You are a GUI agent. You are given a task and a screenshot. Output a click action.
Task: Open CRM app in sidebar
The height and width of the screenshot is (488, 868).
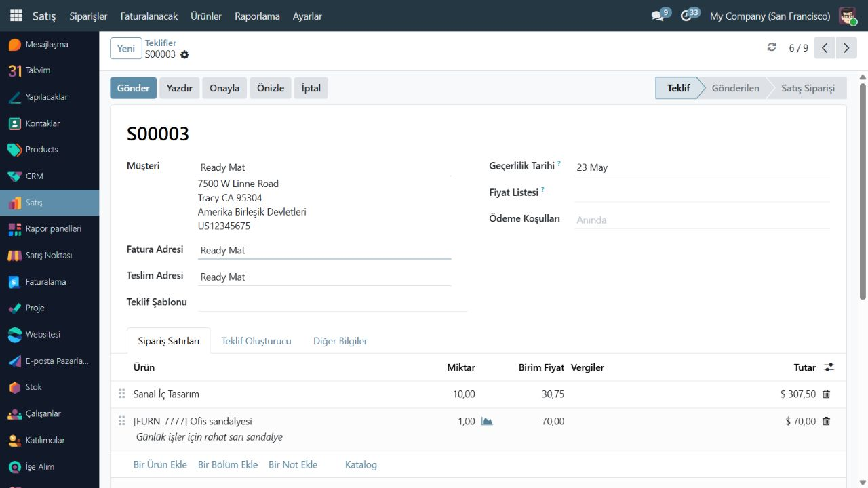tap(50, 176)
